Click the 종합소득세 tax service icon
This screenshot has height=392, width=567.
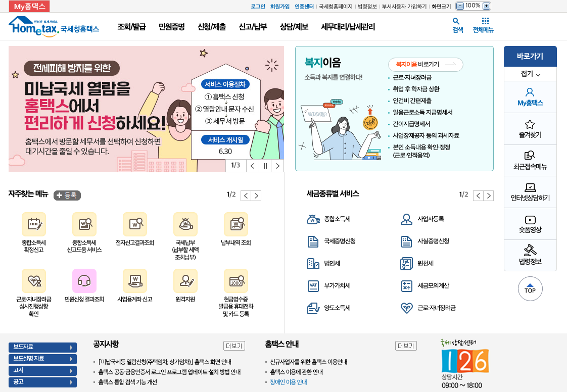tap(313, 219)
